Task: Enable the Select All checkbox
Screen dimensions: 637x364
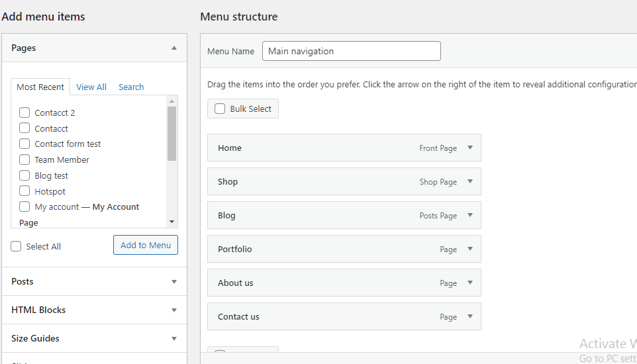Action: click(x=17, y=246)
